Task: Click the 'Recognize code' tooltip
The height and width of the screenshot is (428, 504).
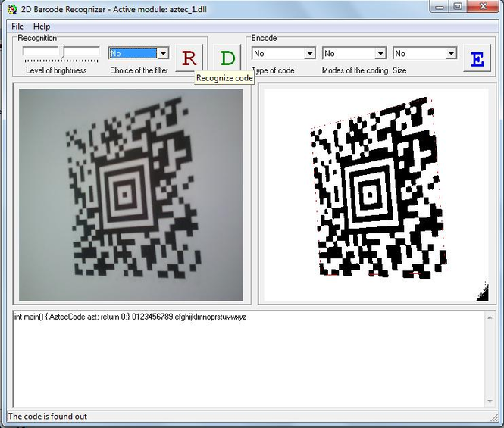Action: (224, 78)
